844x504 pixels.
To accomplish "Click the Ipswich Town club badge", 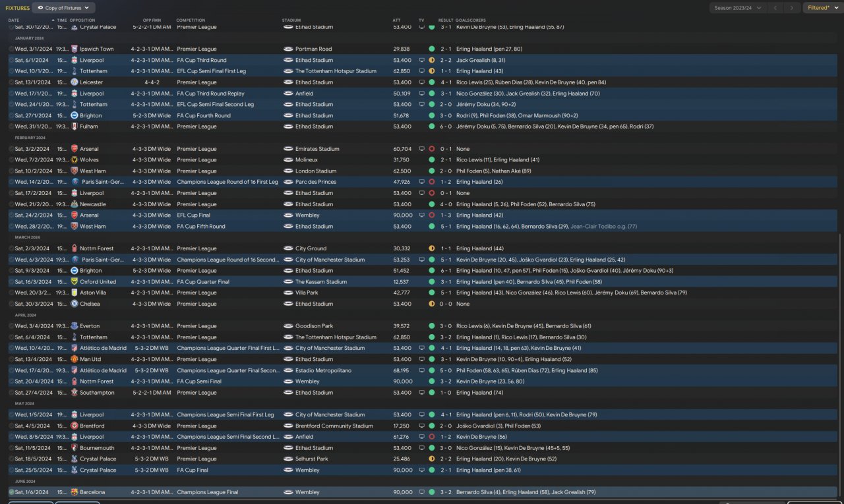I will (x=75, y=49).
